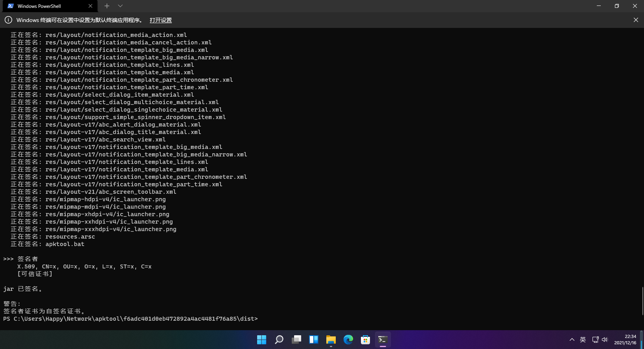Minimize the terminal window
The image size is (644, 349).
pos(599,6)
